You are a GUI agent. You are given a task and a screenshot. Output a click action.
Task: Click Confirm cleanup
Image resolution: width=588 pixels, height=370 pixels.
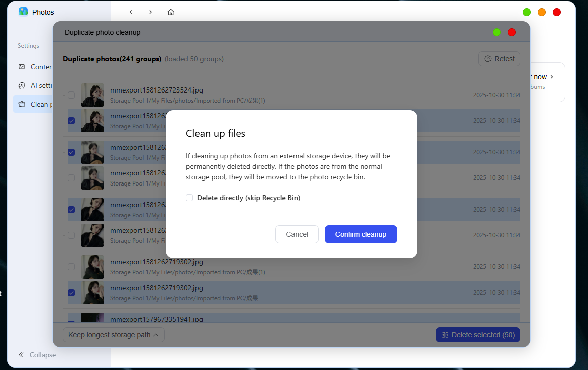click(x=361, y=234)
